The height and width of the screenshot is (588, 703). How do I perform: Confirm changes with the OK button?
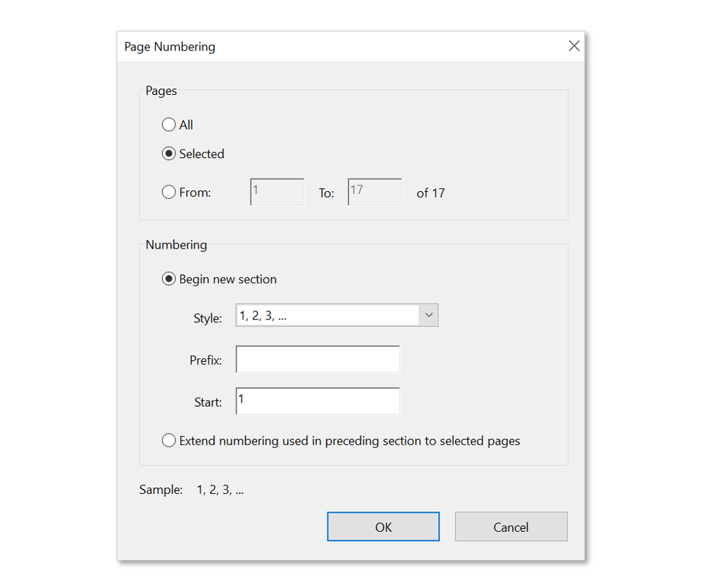tap(383, 526)
